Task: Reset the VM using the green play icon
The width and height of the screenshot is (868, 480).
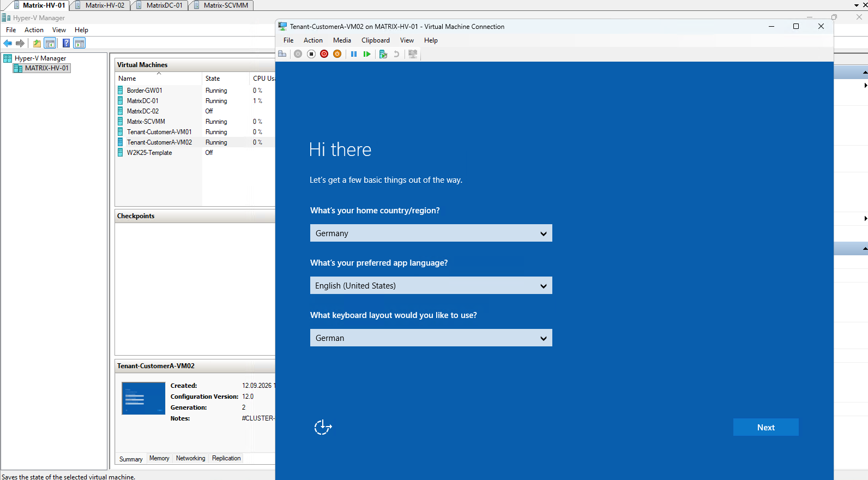Action: 367,54
